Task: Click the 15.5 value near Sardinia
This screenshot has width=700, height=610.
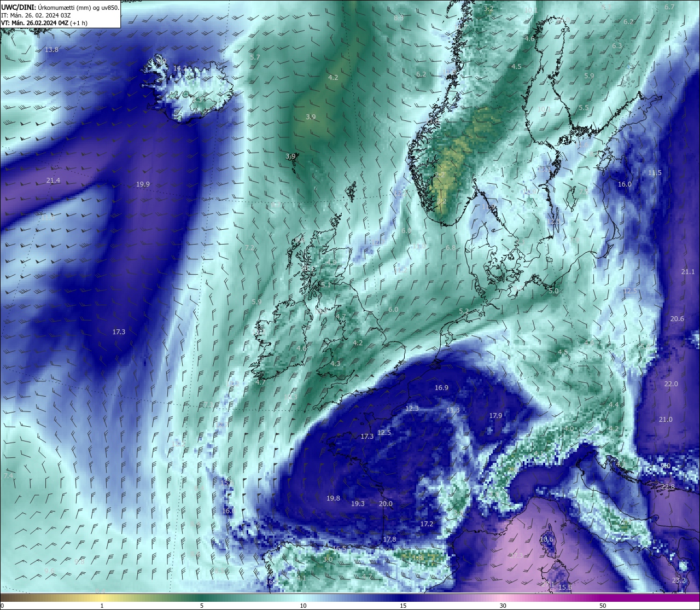Action: 565,588
